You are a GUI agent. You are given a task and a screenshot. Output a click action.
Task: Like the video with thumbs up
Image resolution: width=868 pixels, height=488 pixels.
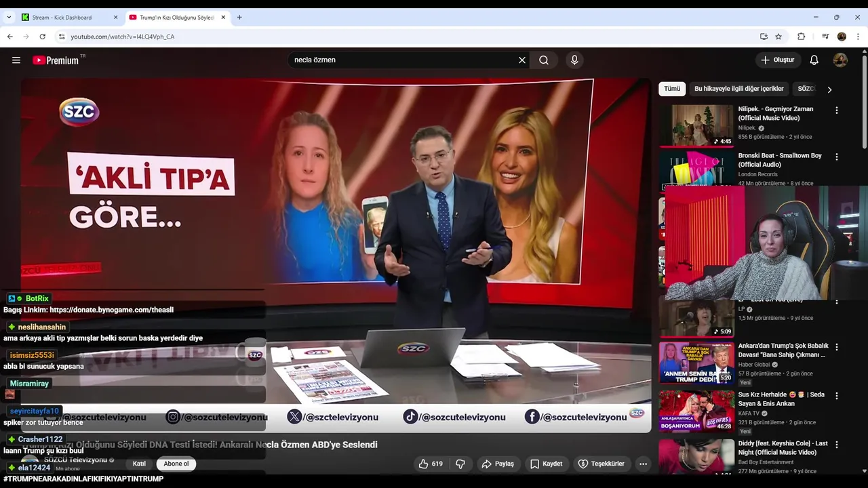click(431, 464)
